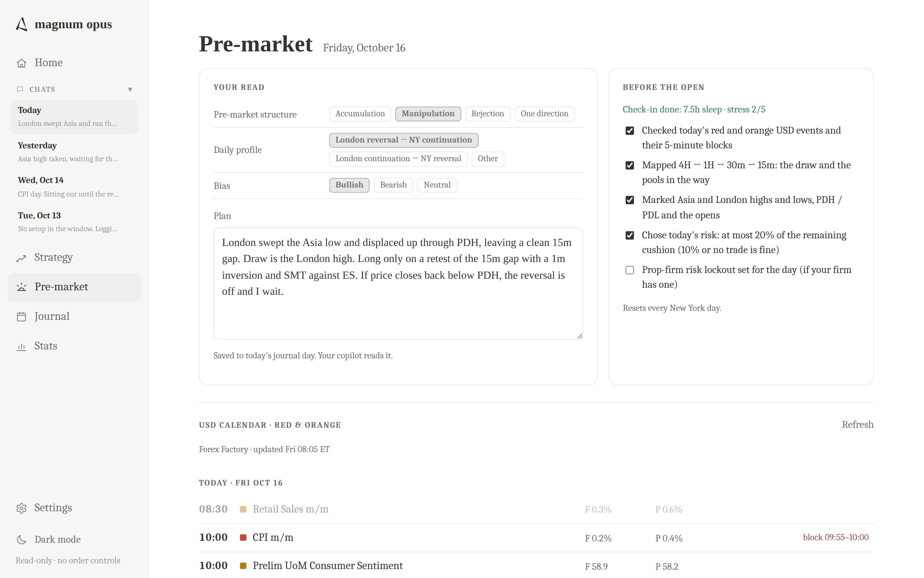Uncheck the Chose today's risk checkbox

point(629,235)
